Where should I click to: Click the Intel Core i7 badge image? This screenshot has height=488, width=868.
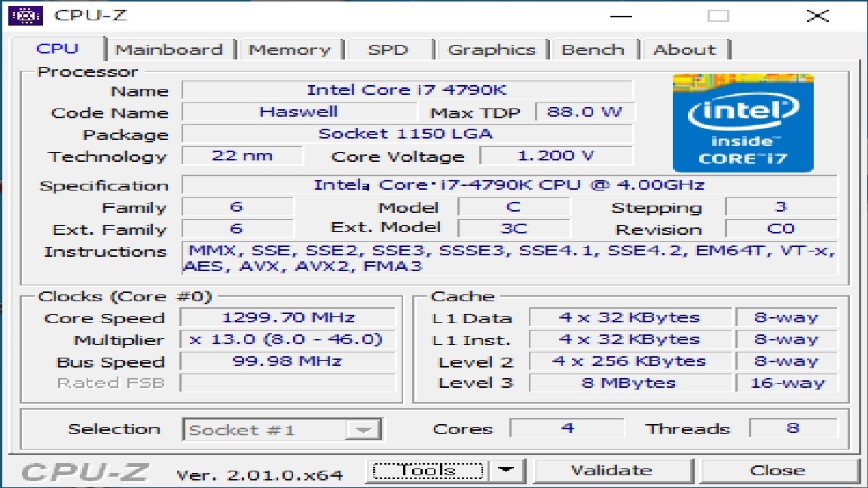(x=743, y=122)
